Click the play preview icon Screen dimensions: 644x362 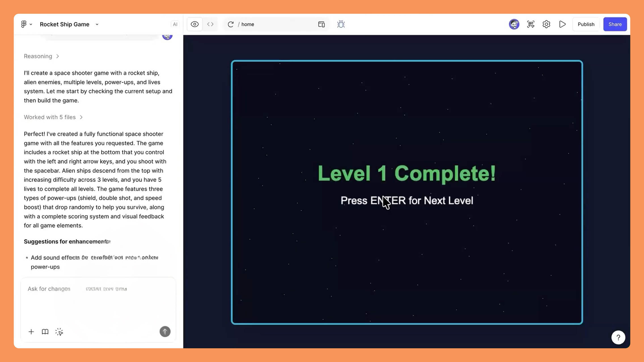pyautogui.click(x=563, y=24)
